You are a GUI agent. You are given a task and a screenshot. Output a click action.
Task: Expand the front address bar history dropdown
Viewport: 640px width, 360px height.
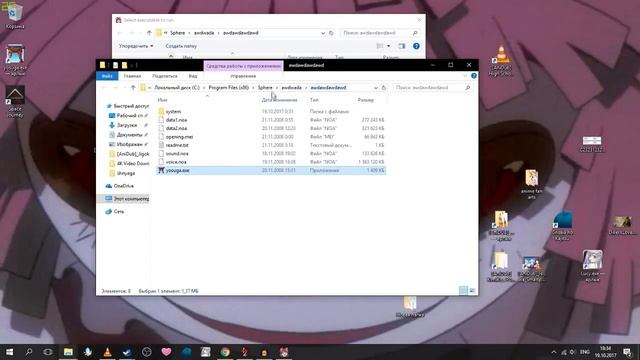[x=376, y=87]
